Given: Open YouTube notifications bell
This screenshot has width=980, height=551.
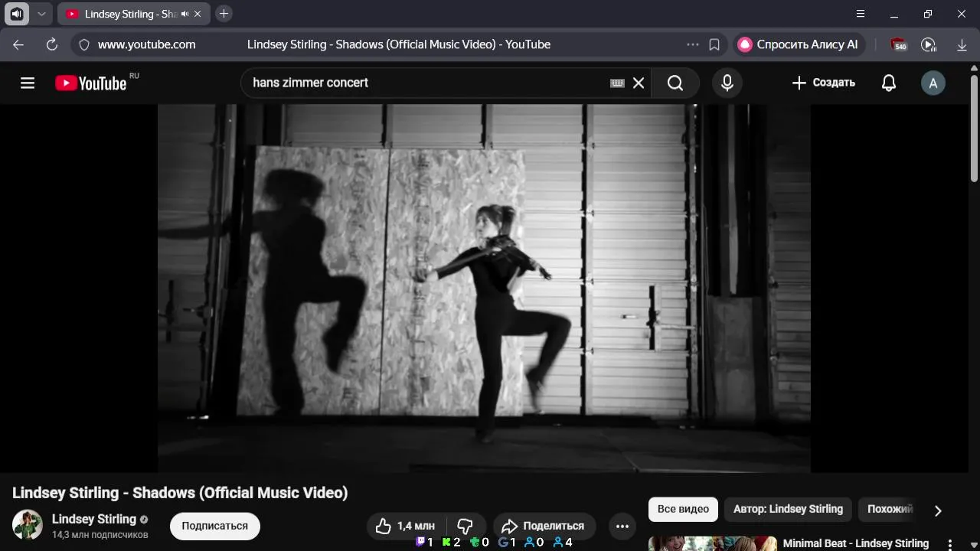Looking at the screenshot, I should pyautogui.click(x=889, y=83).
